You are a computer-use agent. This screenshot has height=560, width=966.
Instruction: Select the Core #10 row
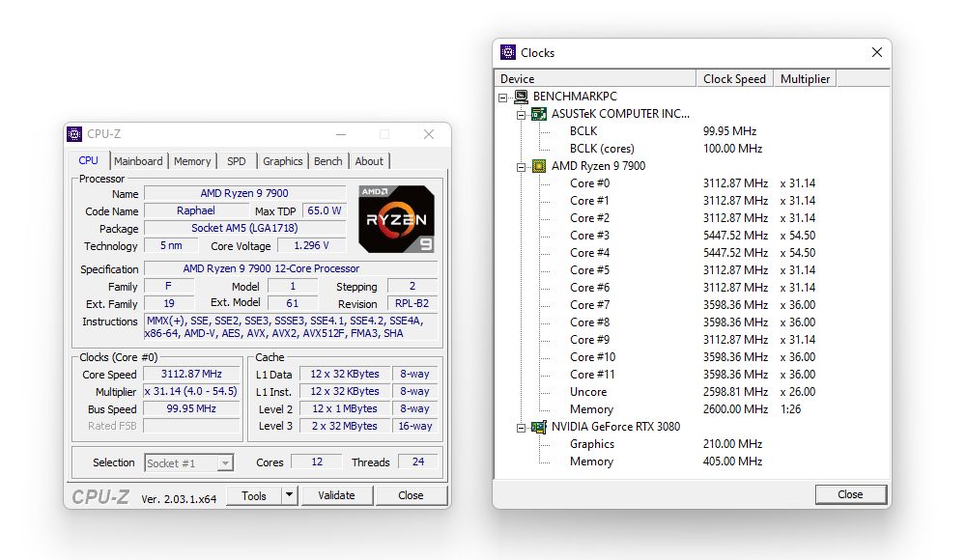click(693, 356)
